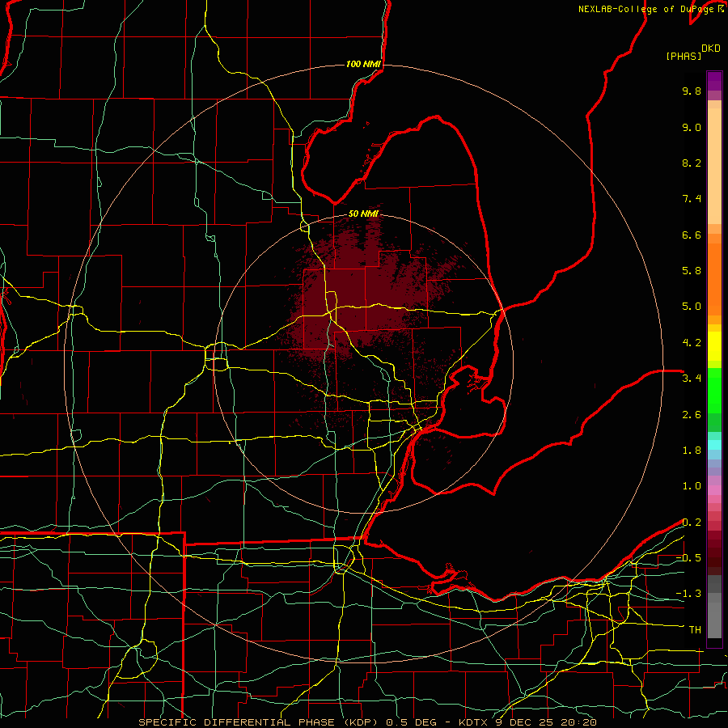The image size is (728, 728).
Task: Click the 5.8 scale value
Action: (692, 271)
